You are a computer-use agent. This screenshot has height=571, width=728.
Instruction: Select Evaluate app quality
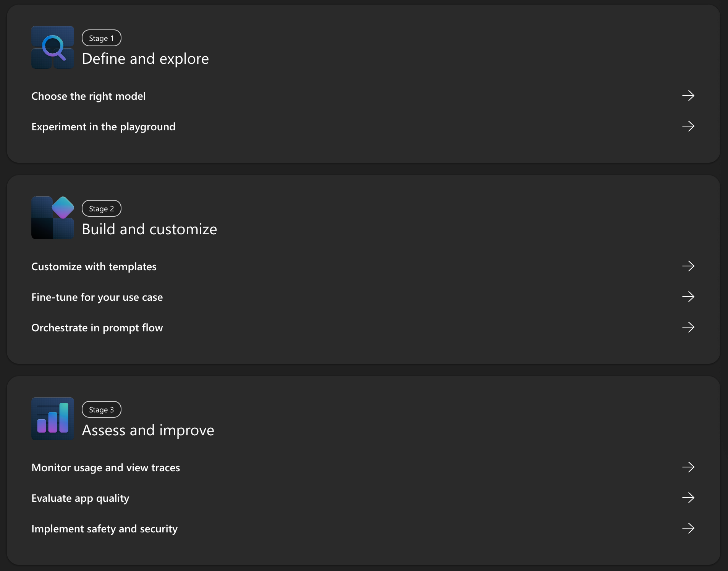click(x=80, y=498)
